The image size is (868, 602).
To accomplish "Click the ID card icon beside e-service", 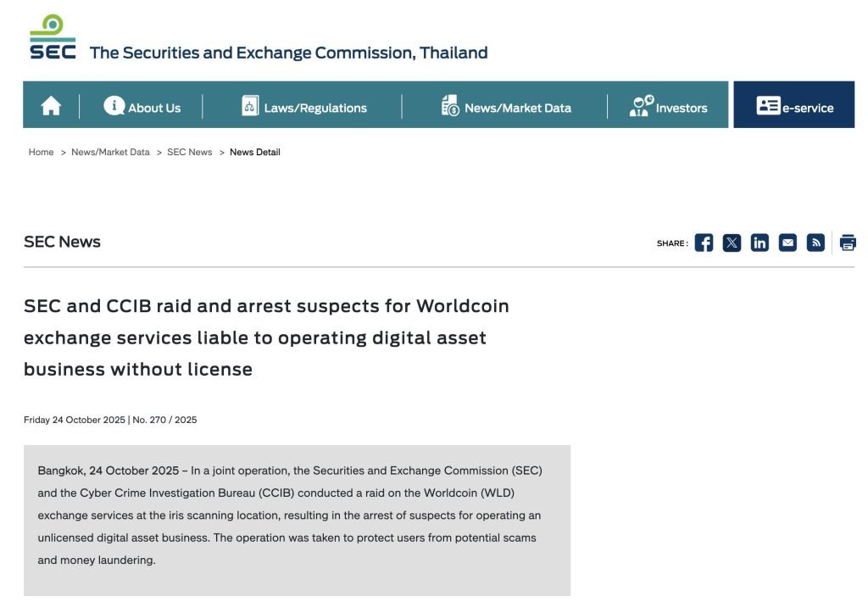I will point(770,104).
